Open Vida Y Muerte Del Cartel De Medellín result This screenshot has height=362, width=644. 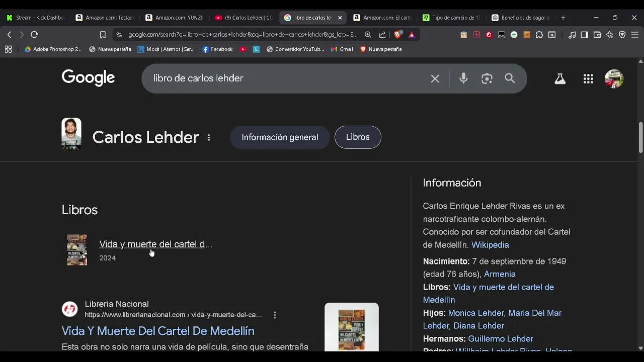coord(158,331)
